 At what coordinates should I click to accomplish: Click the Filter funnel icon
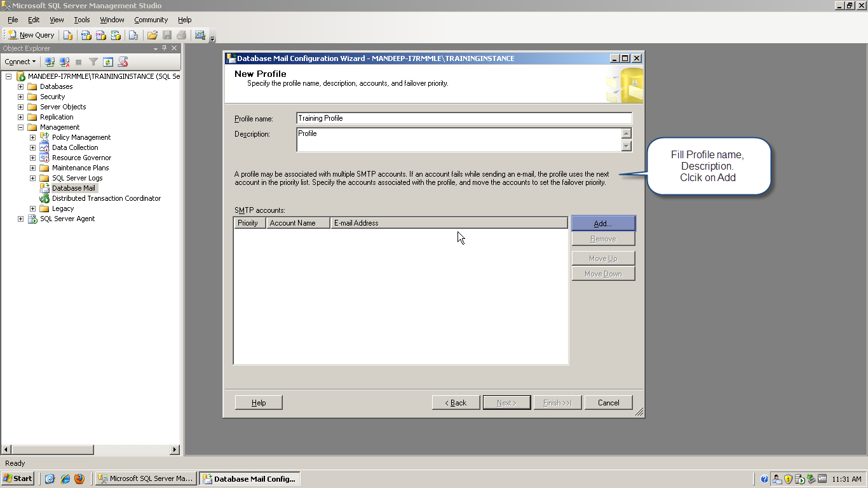point(93,62)
